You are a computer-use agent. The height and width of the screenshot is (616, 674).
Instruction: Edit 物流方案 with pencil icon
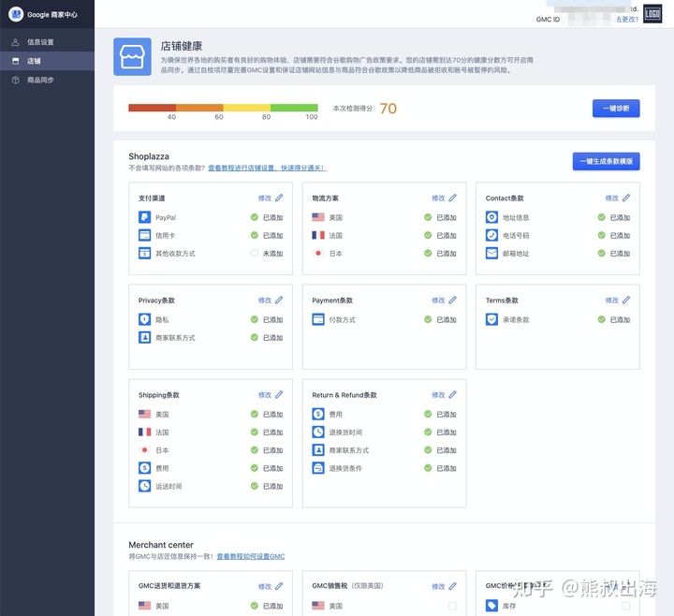click(453, 198)
